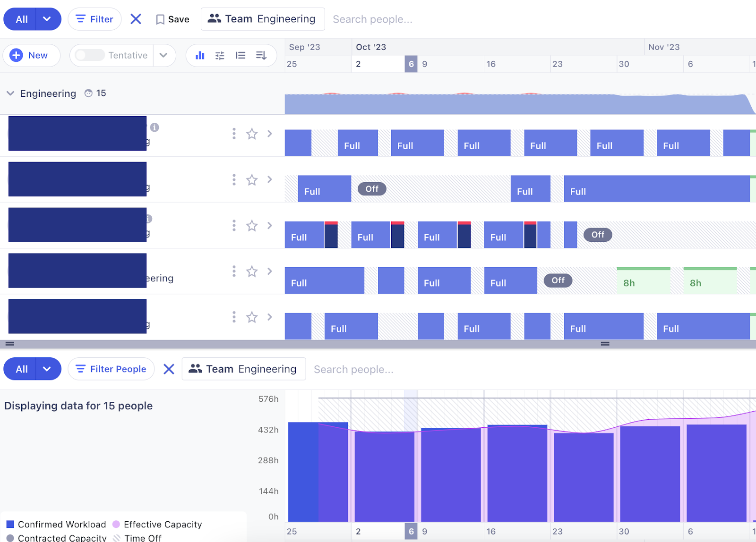
Task: Click the New button to create an item
Action: [31, 55]
